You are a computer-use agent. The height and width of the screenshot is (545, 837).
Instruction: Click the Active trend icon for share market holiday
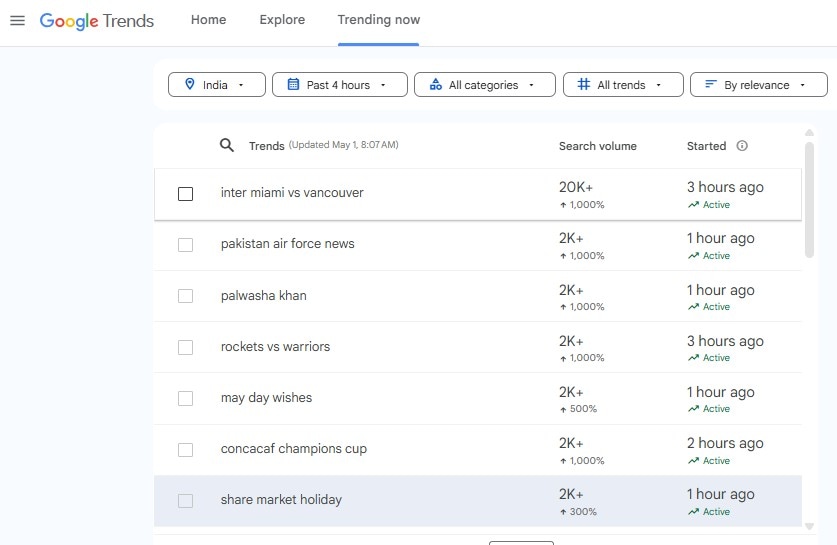(693, 512)
